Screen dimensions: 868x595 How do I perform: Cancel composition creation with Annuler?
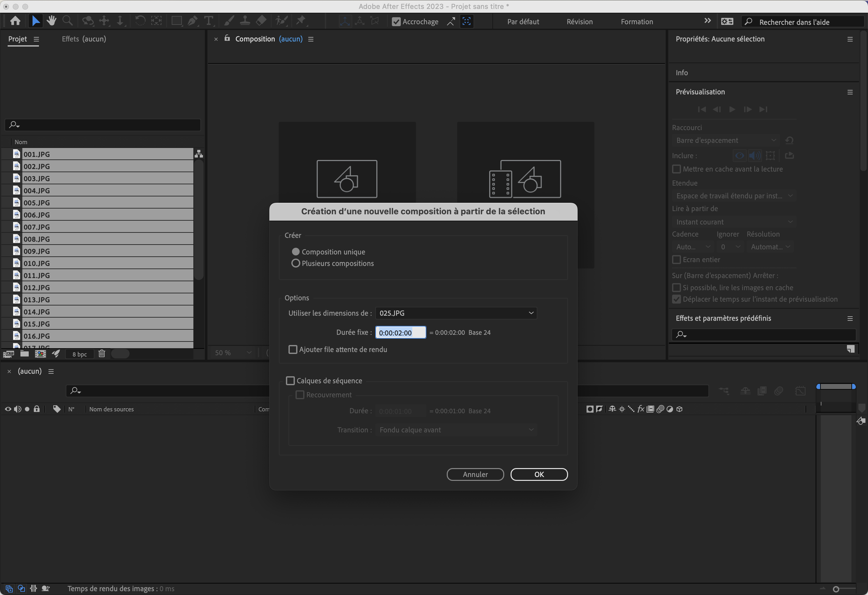pyautogui.click(x=475, y=474)
